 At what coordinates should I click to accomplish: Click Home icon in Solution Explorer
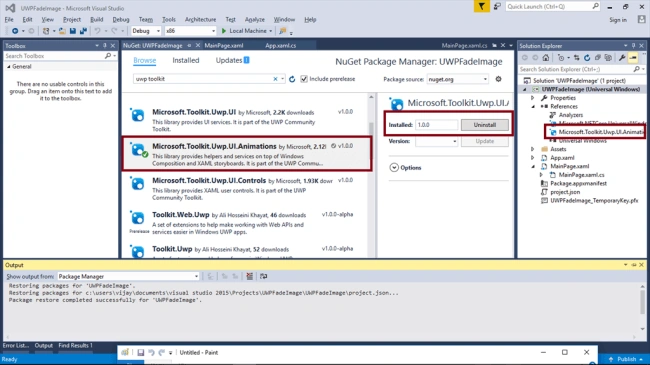tap(546, 58)
